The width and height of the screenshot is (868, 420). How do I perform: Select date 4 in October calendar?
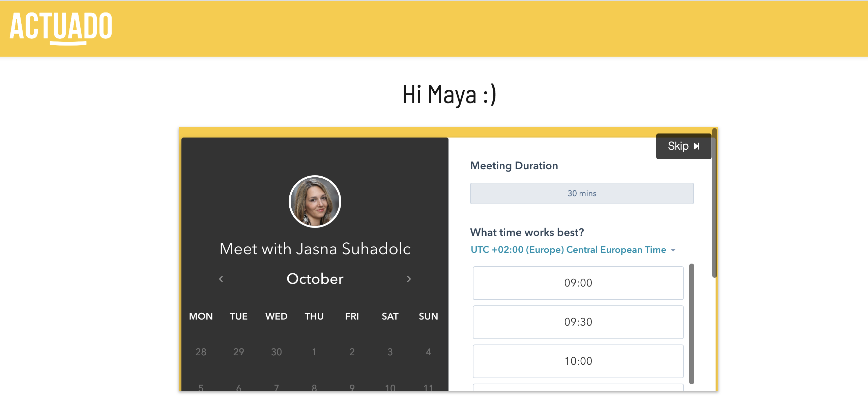(428, 352)
